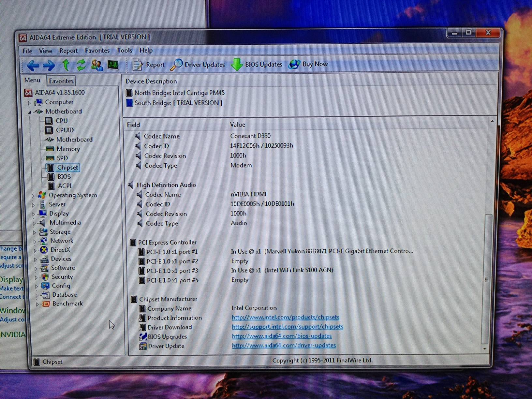Click the scrollbar down arrow in details
532x399 pixels.
point(485,349)
